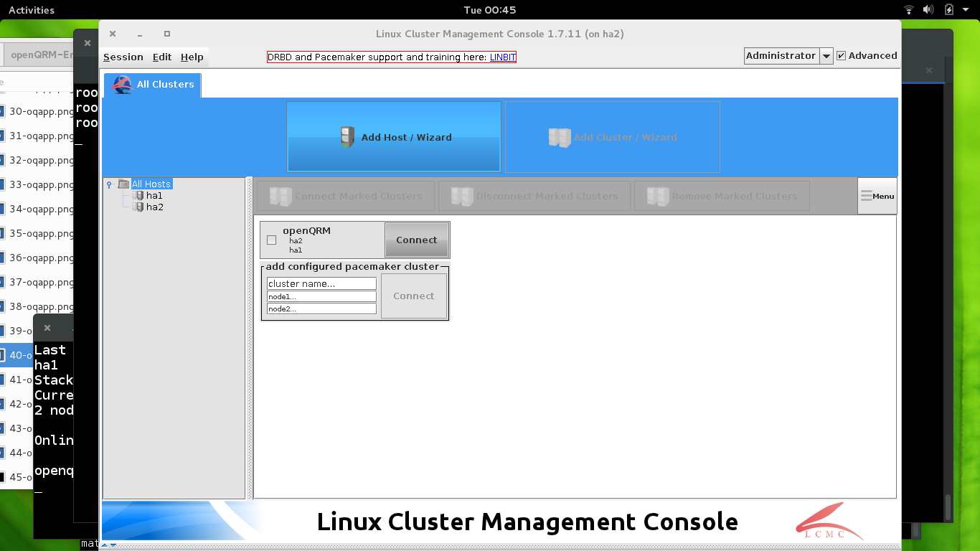
Task: Open the Session menu
Action: coord(123,57)
